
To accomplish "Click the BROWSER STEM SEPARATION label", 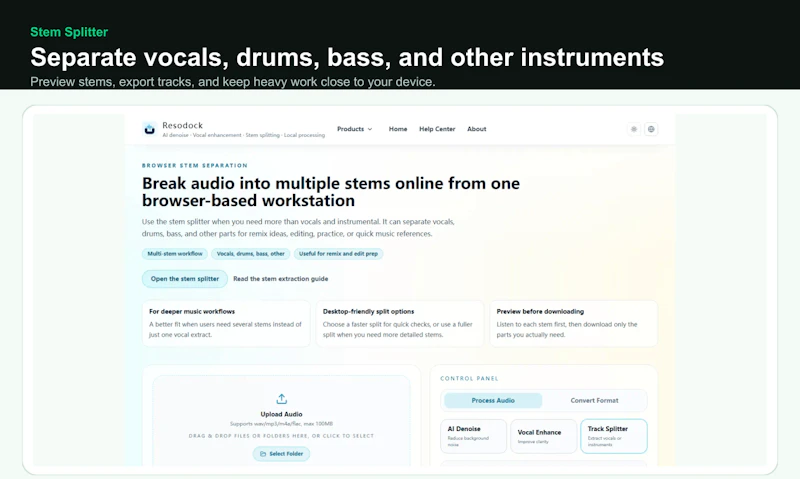I will point(195,165).
